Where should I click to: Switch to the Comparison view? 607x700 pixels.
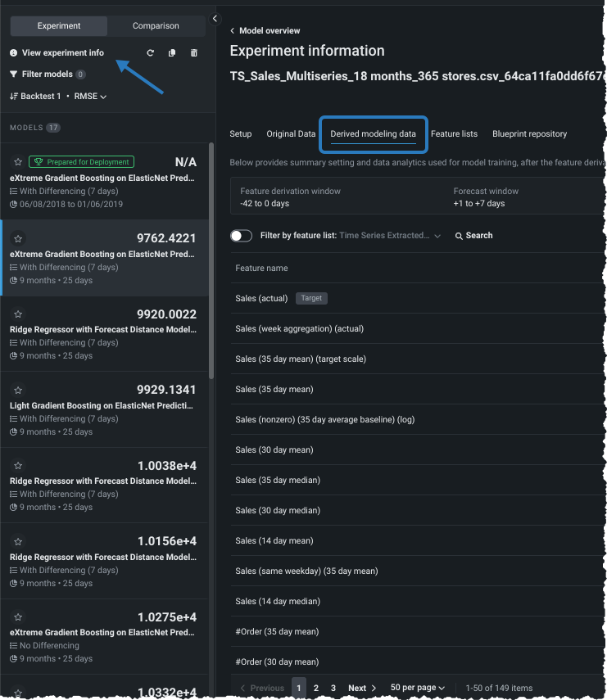tap(156, 26)
